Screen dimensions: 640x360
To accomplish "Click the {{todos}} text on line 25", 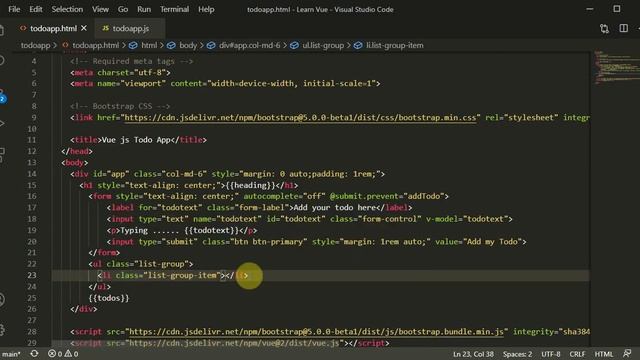I will tap(109, 298).
